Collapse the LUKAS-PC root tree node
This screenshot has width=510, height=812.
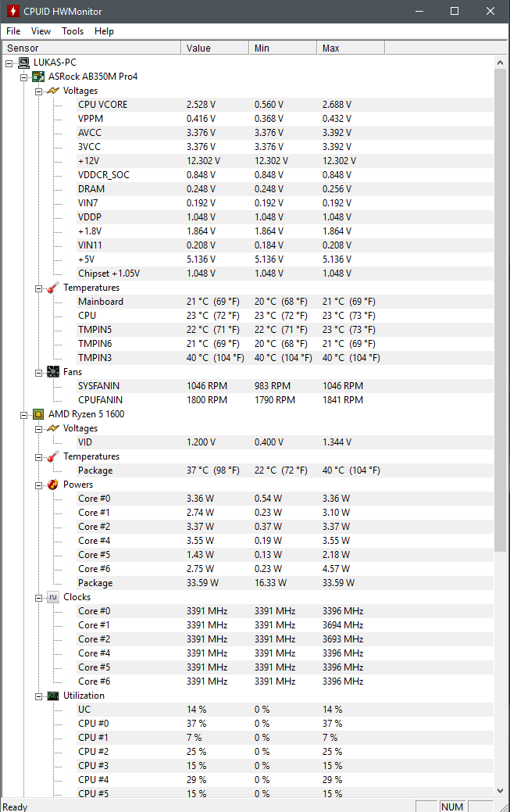9,63
